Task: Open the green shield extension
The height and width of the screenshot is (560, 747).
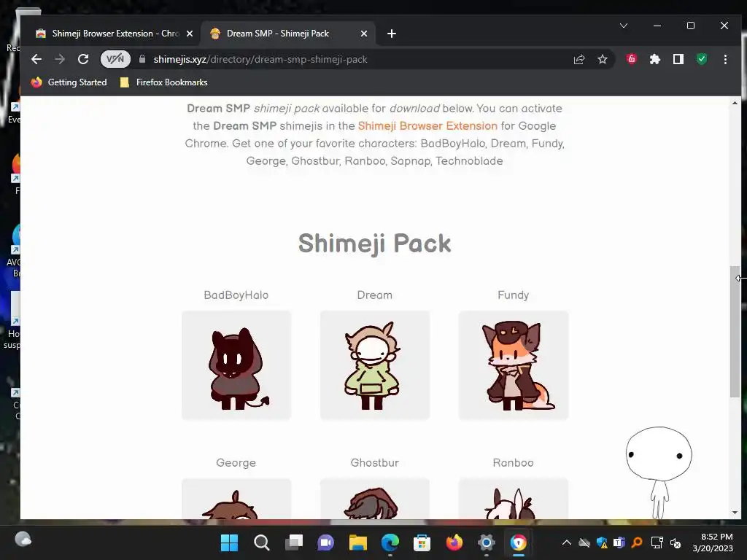Action: click(x=702, y=59)
